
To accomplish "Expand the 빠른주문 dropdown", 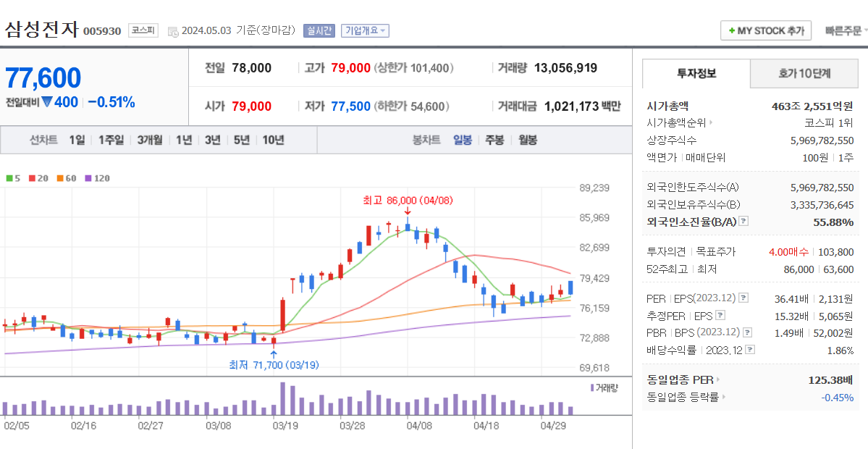I will point(846,30).
